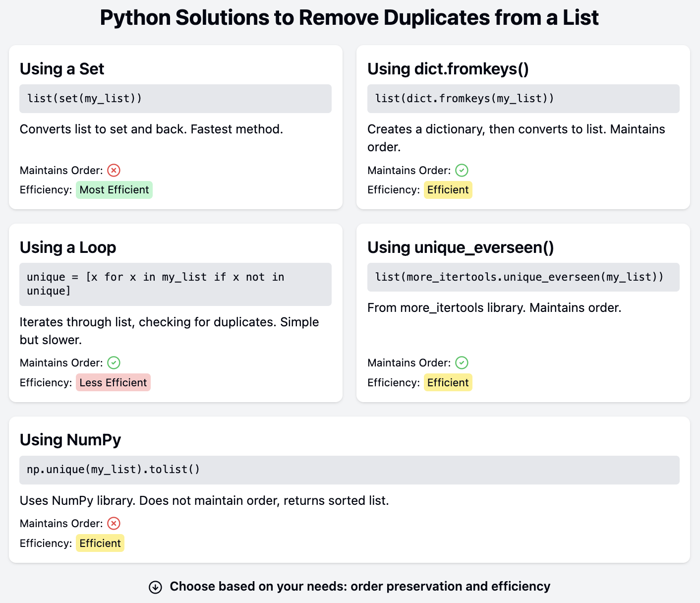The height and width of the screenshot is (603, 700).
Task: Click the red X icon in Using a Set card
Action: [x=114, y=170]
